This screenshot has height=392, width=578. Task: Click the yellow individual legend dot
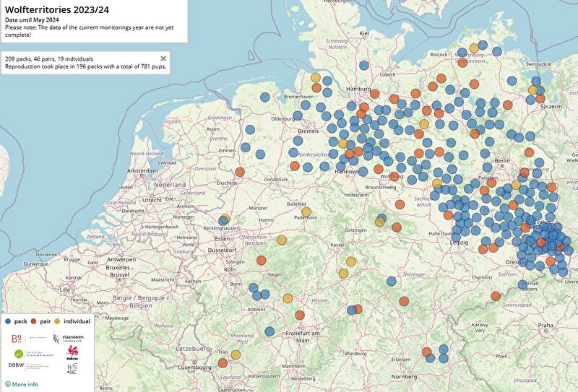coord(57,321)
